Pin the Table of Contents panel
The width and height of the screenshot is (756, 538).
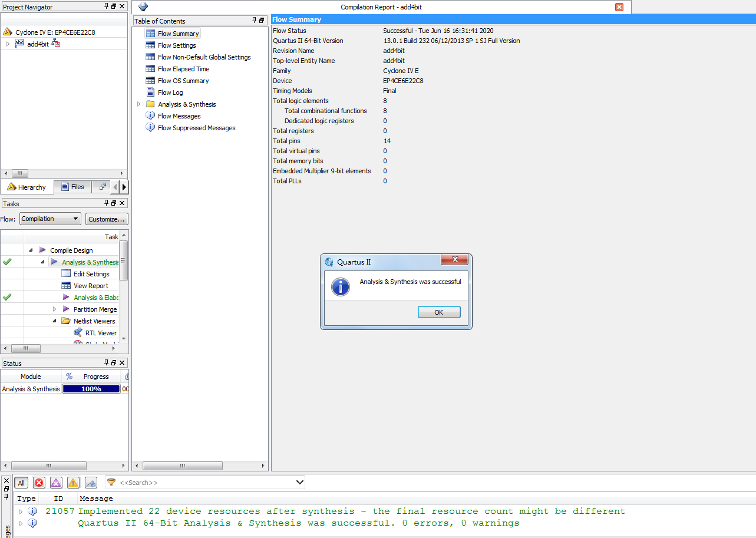tap(254, 21)
